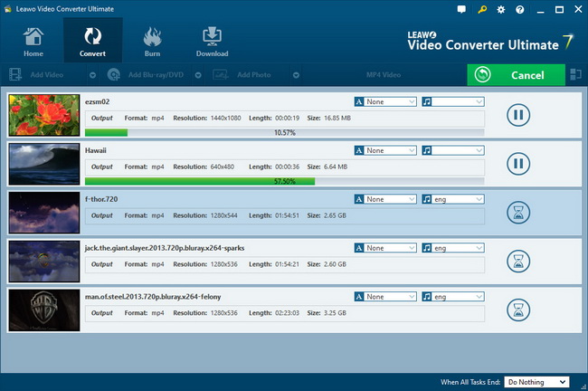Click the jack.the.giant.slayer thumbnail
588x391 pixels.
(x=44, y=262)
